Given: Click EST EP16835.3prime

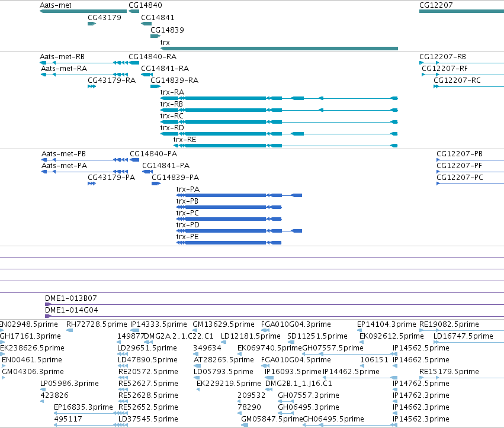Looking at the screenshot, I should pos(84,407).
